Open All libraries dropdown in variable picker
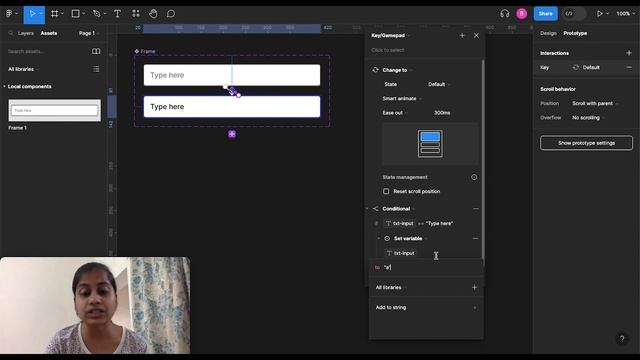The height and width of the screenshot is (360, 640). pyautogui.click(x=391, y=287)
